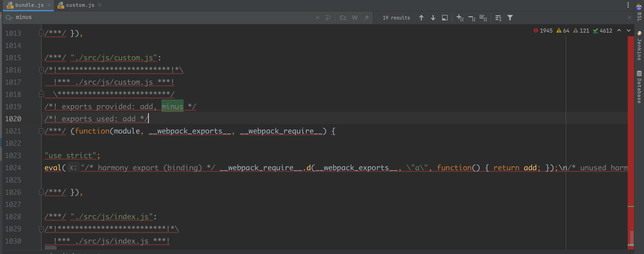Click "use strict" on line 1023
Image resolution: width=644 pixels, height=254 pixels.
pos(70,155)
